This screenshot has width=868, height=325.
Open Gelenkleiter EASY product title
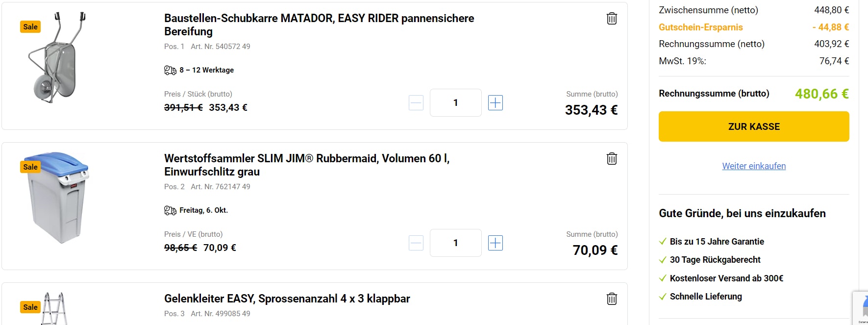tap(287, 299)
